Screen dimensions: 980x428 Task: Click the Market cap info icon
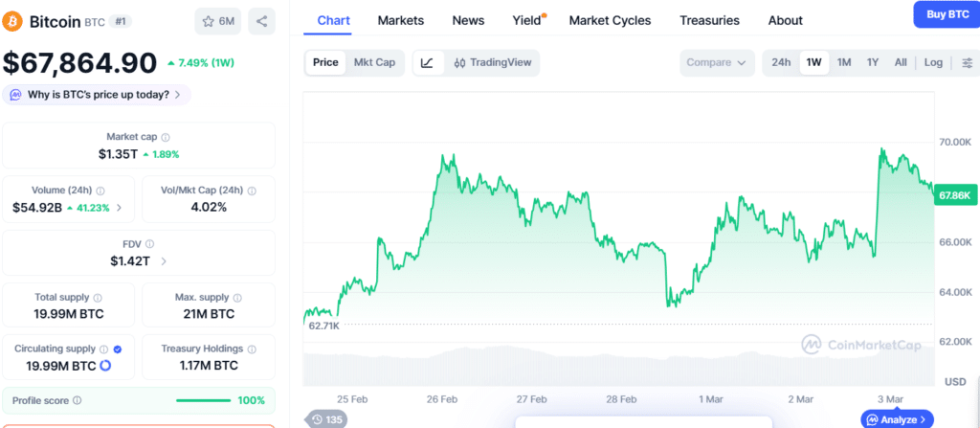(166, 137)
